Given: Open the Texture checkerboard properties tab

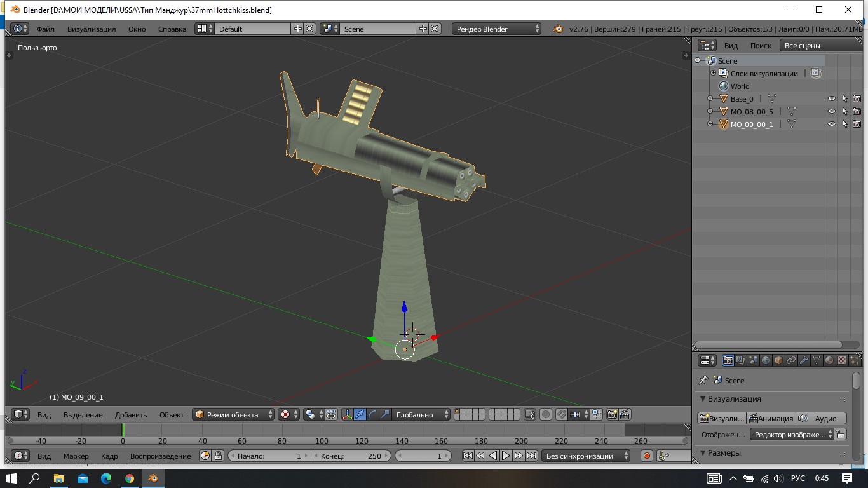Looking at the screenshot, I should 842,360.
